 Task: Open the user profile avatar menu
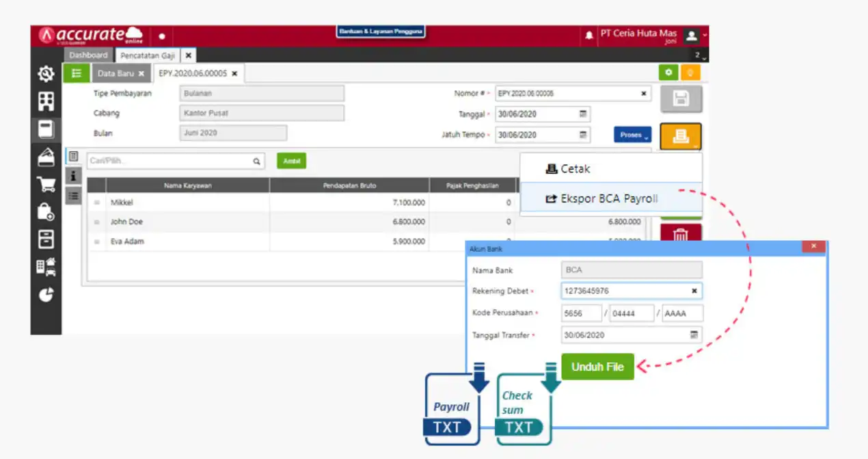click(x=692, y=36)
